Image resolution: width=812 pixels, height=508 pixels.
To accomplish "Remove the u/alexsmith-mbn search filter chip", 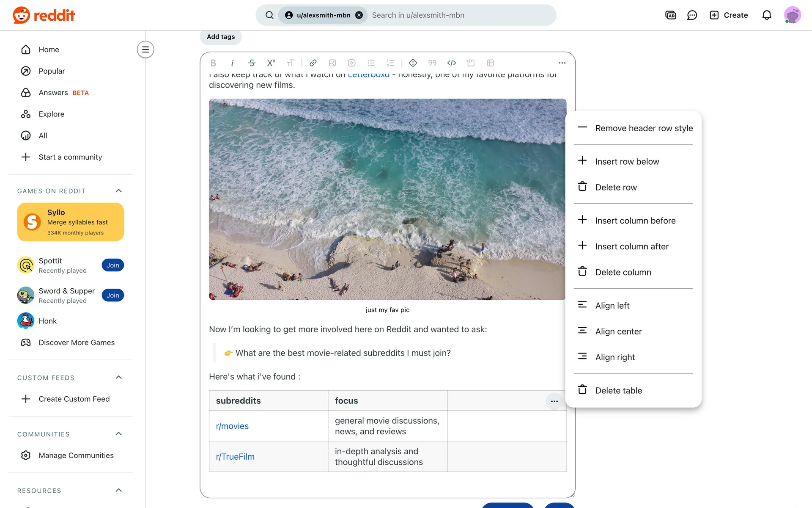I will point(359,15).
